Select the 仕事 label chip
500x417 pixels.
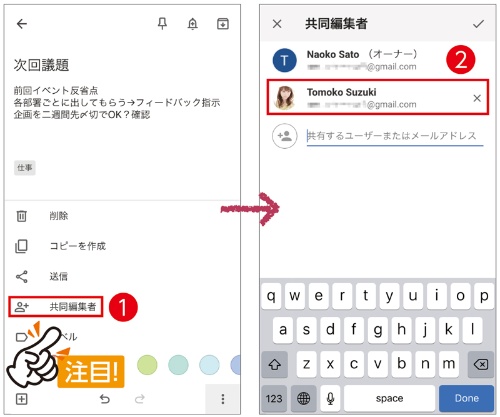coord(25,167)
